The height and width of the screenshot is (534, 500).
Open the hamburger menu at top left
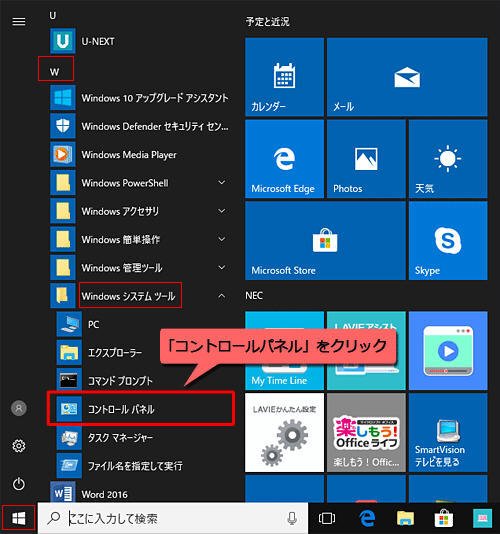tap(19, 22)
